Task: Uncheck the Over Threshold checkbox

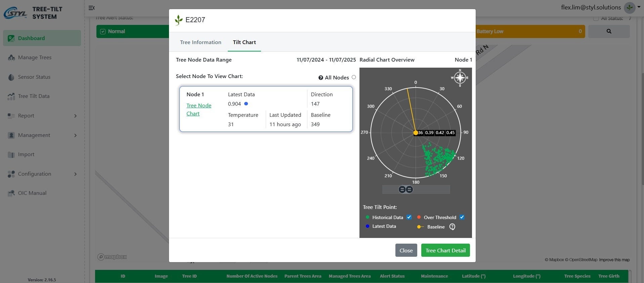Action: [x=462, y=217]
